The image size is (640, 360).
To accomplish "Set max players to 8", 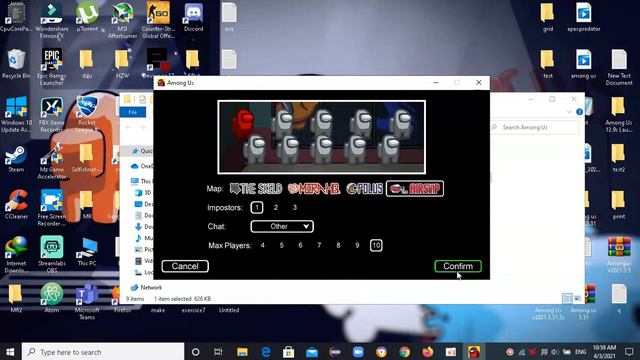I will [x=338, y=245].
